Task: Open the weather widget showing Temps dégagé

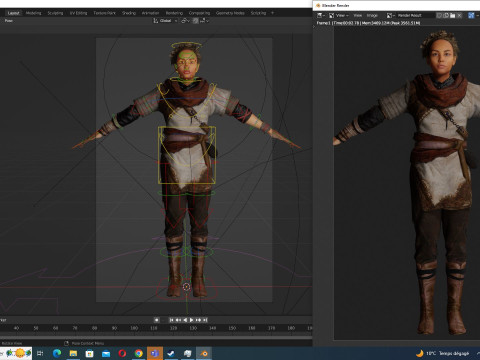Action: [443, 353]
